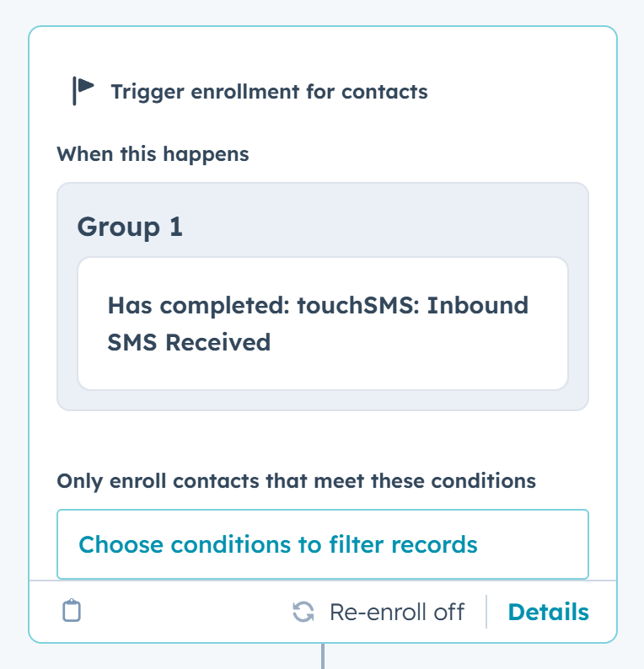
Task: Click the When this happens label
Action: pyautogui.click(x=153, y=154)
